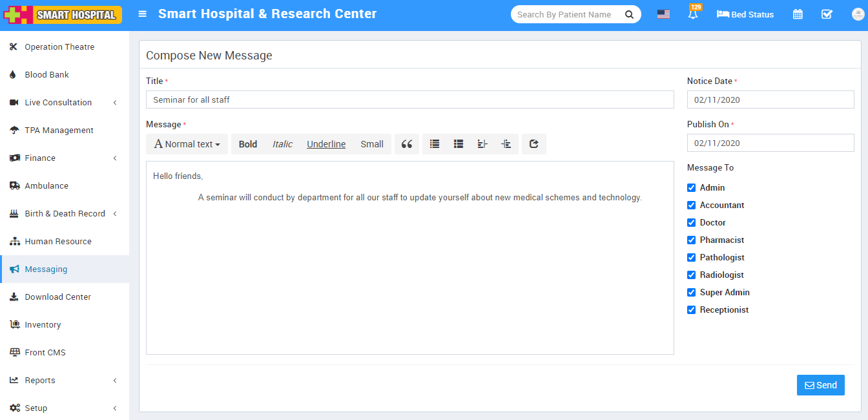This screenshot has width=868, height=420.
Task: Click the search magnifier icon
Action: 629,14
